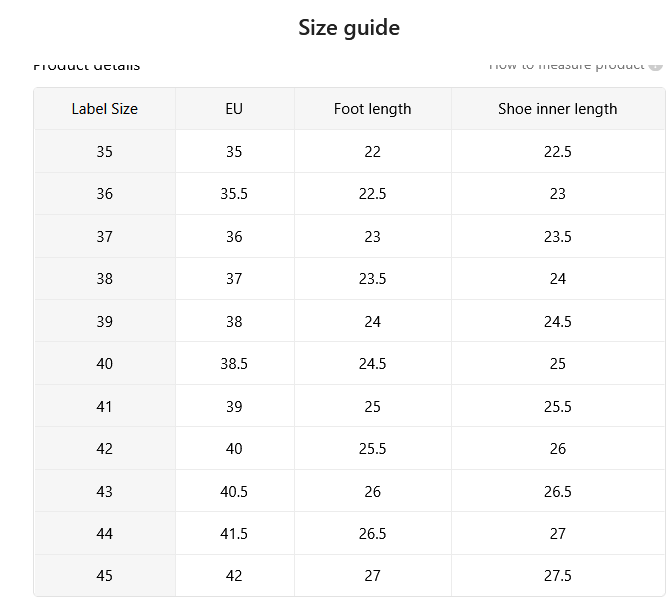Click the Size guide title
The width and height of the screenshot is (670, 604).
349,28
